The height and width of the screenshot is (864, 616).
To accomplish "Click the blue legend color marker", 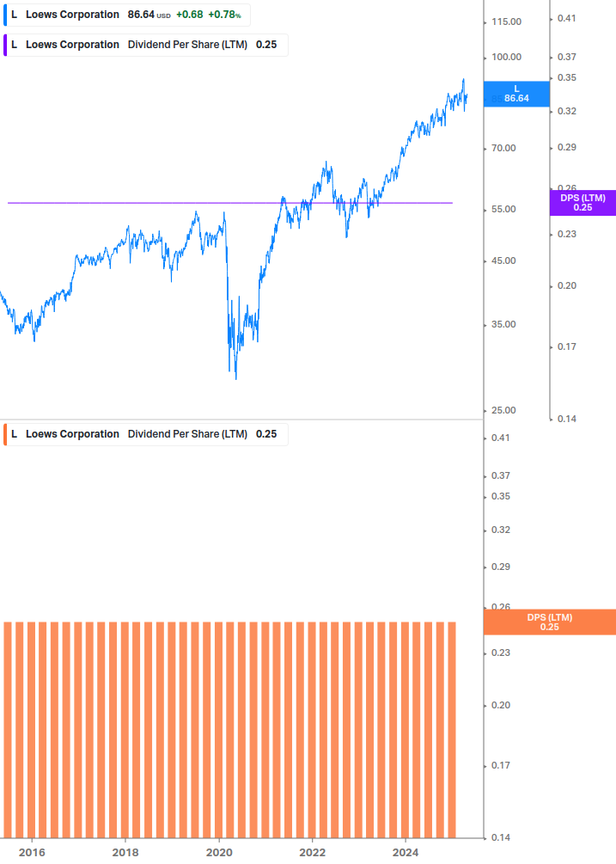I will (x=5, y=15).
